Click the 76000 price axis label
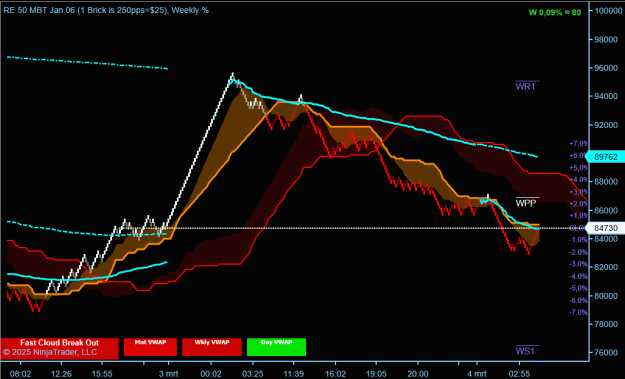Viewport: 625px width, 379px height. (x=606, y=353)
